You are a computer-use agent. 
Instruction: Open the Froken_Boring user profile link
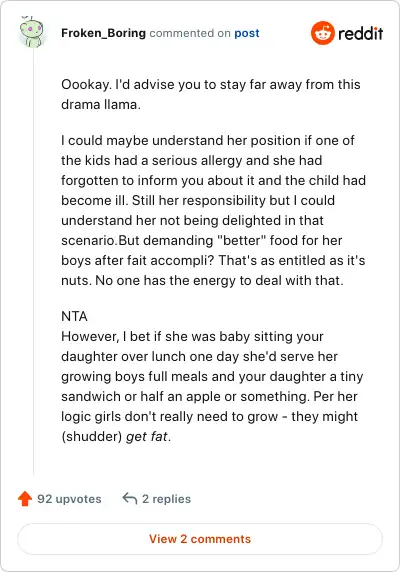point(104,33)
